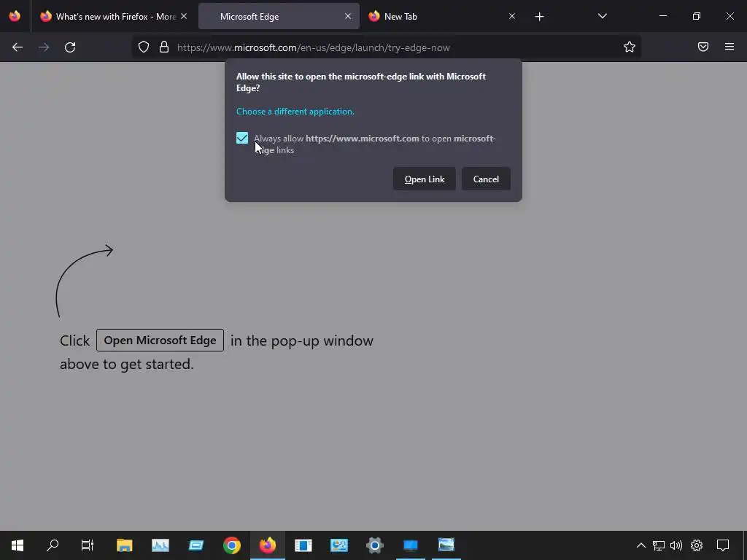This screenshot has height=560, width=747.
Task: Open the blue monitor app on taskbar
Action: [x=410, y=545]
